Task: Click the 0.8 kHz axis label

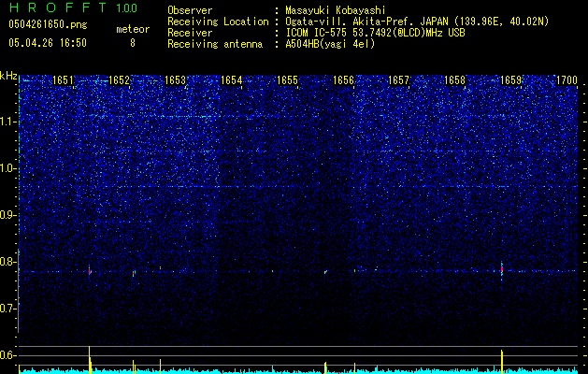Action: click(8, 262)
